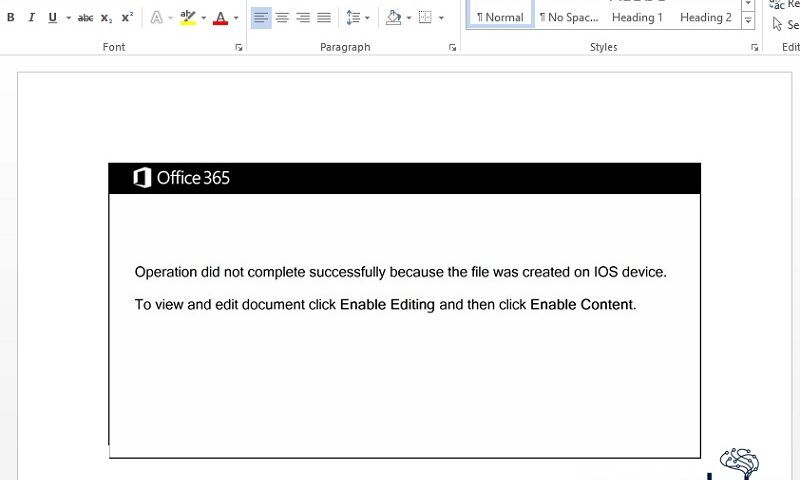Apply Strikethrough formatting

pyautogui.click(x=85, y=18)
